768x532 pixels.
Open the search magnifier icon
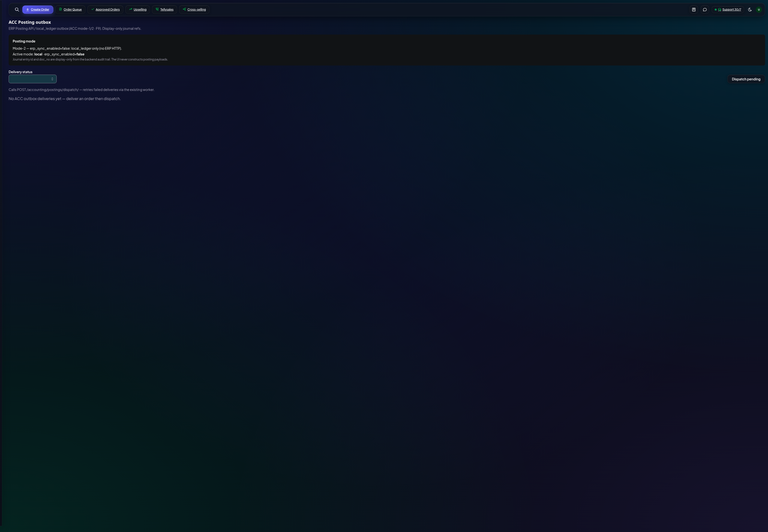(17, 10)
